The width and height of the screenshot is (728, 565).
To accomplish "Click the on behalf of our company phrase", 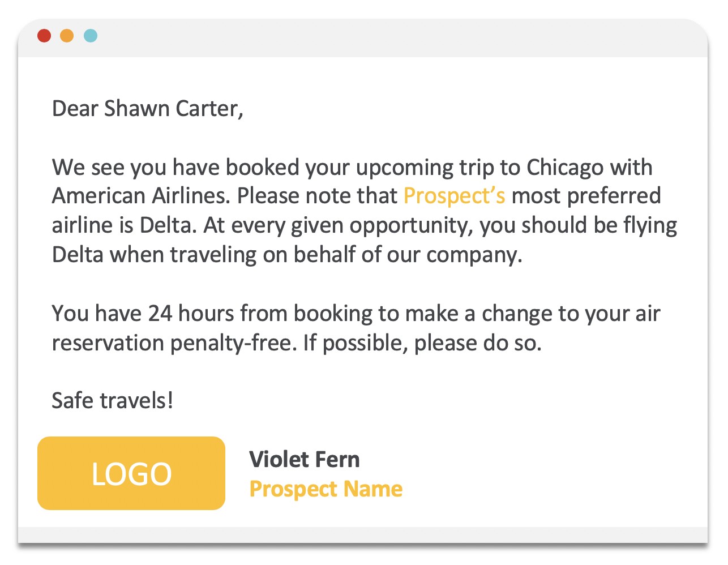I will (392, 255).
